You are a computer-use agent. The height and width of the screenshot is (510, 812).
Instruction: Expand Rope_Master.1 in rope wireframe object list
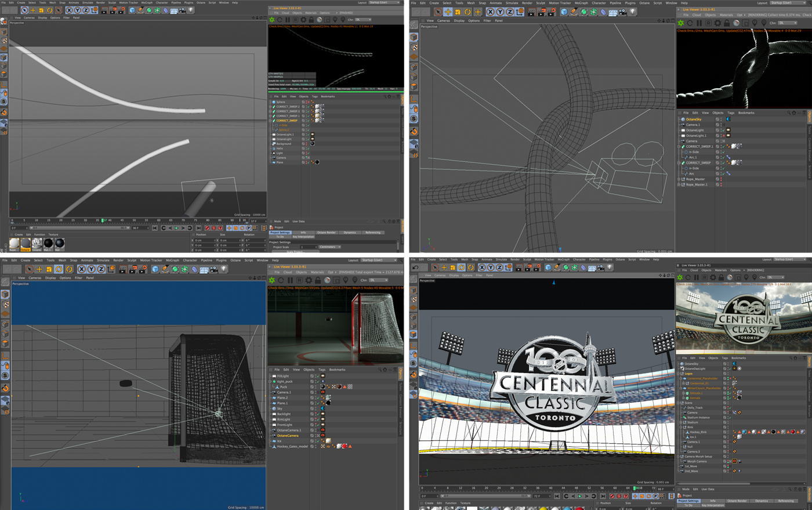coord(679,185)
